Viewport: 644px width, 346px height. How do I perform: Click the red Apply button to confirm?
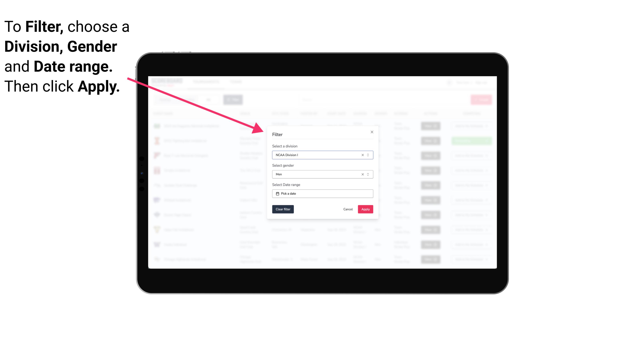pyautogui.click(x=365, y=209)
